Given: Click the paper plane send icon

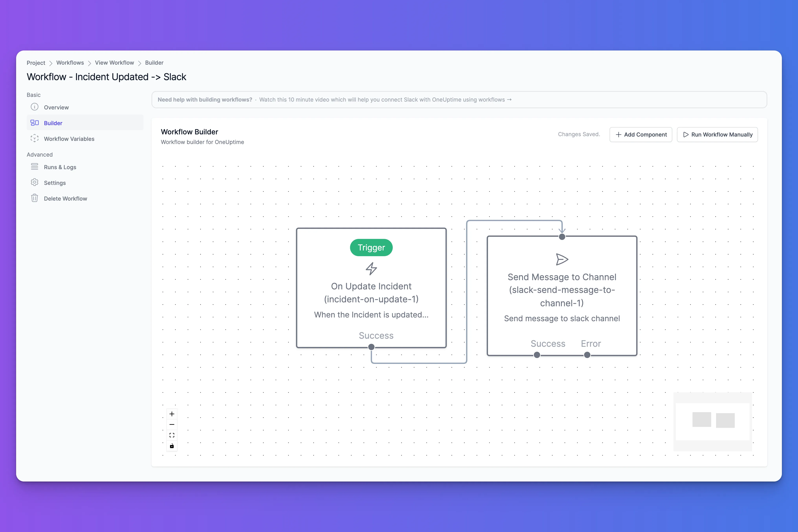Looking at the screenshot, I should (562, 260).
